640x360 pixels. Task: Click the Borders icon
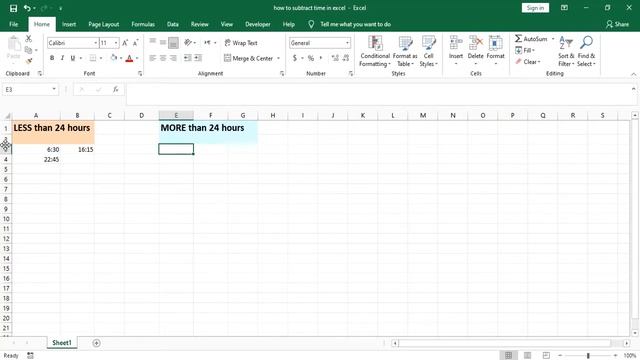click(x=93, y=58)
